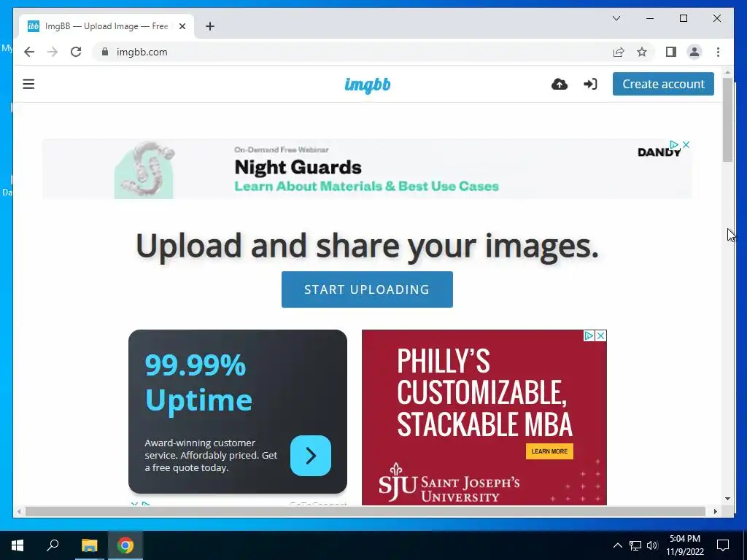Image resolution: width=747 pixels, height=560 pixels.
Task: Click the cloud upload icon
Action: point(560,85)
